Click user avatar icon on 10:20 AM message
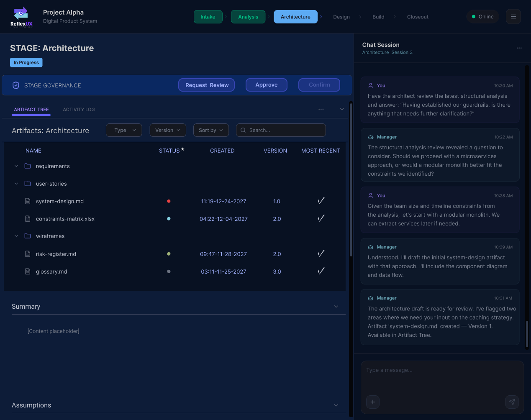The height and width of the screenshot is (420, 531). (x=370, y=85)
